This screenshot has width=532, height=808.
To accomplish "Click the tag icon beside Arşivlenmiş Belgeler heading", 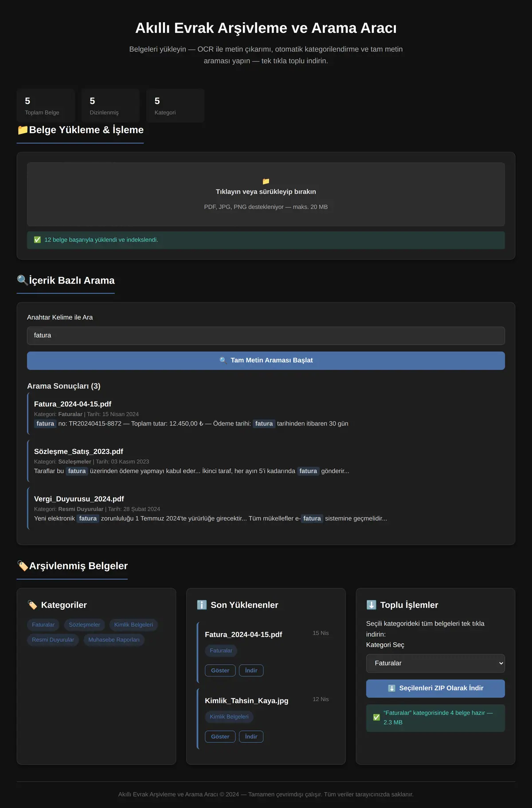I will click(x=23, y=566).
